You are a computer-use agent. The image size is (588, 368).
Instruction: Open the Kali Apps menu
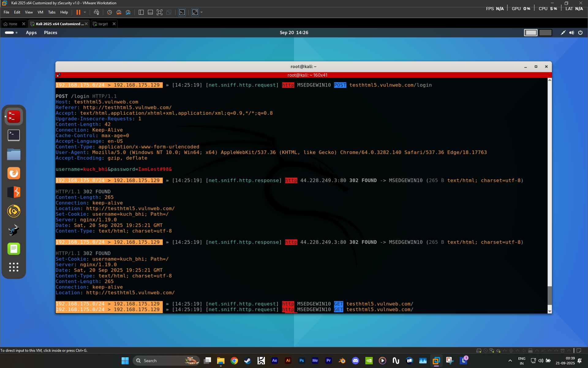(31, 33)
